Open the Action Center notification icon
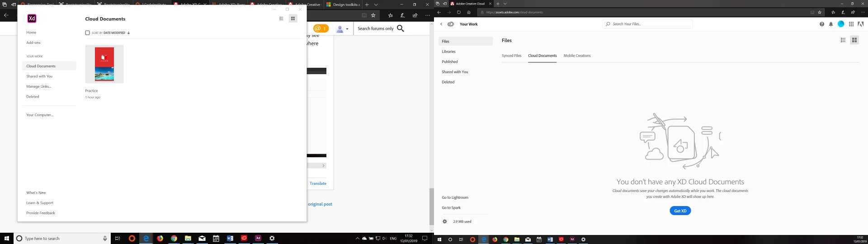The height and width of the screenshot is (244, 868). point(425,238)
